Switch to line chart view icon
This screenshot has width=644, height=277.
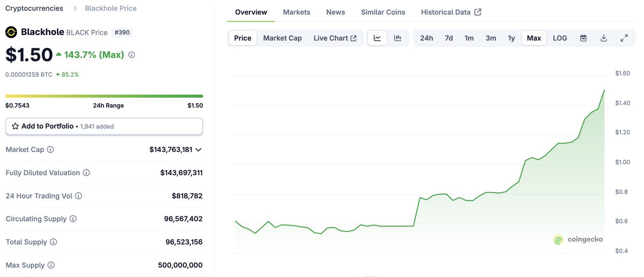(x=377, y=38)
